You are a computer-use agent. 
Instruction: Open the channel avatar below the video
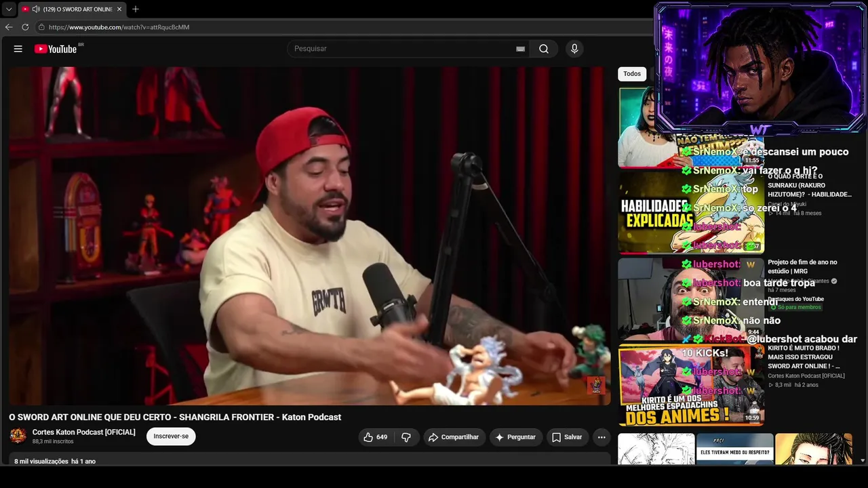(x=18, y=436)
